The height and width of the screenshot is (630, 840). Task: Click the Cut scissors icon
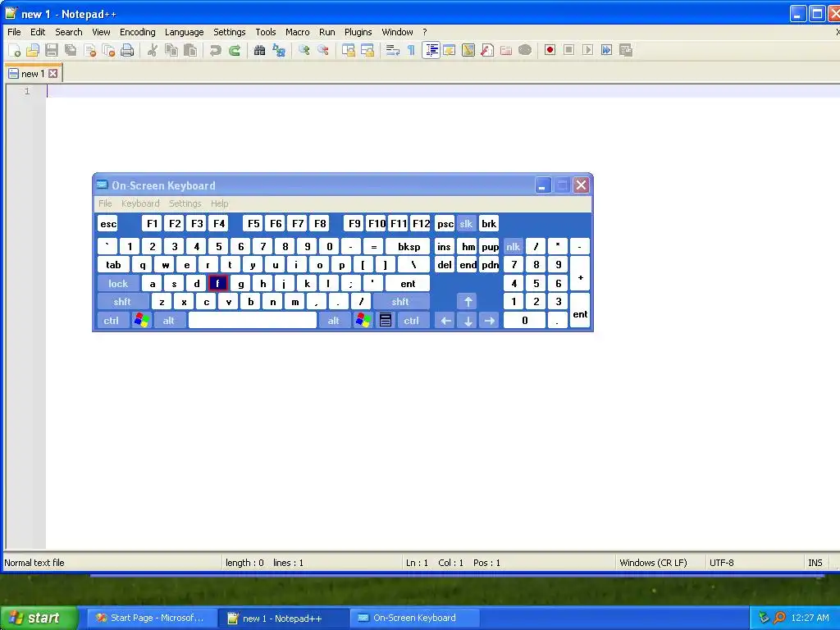point(152,50)
